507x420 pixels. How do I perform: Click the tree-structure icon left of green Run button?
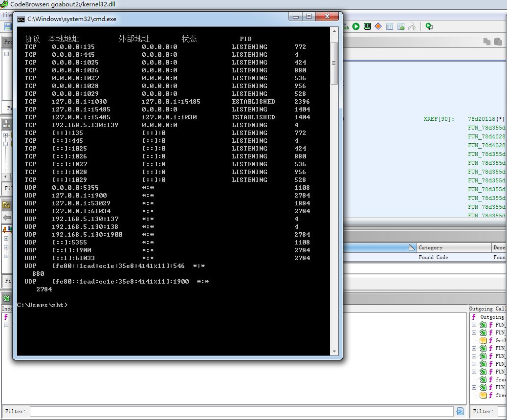coord(346,26)
